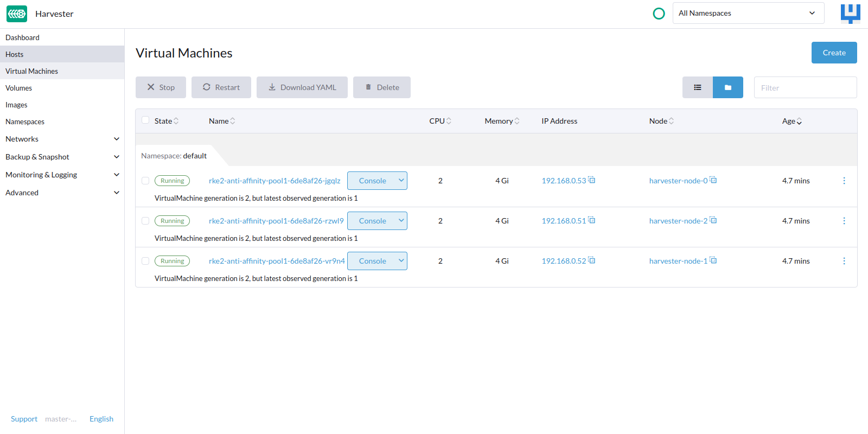Click the Harvester logo icon

17,14
